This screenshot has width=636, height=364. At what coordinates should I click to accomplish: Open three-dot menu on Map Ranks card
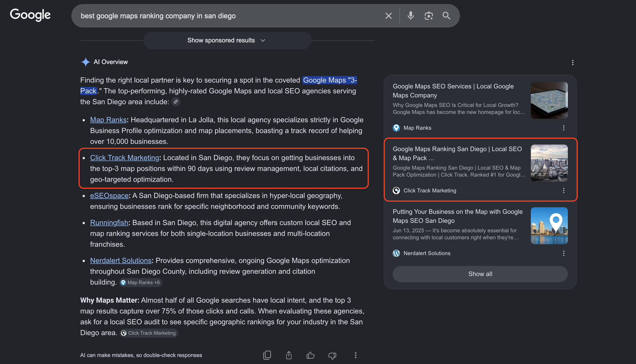coord(564,128)
